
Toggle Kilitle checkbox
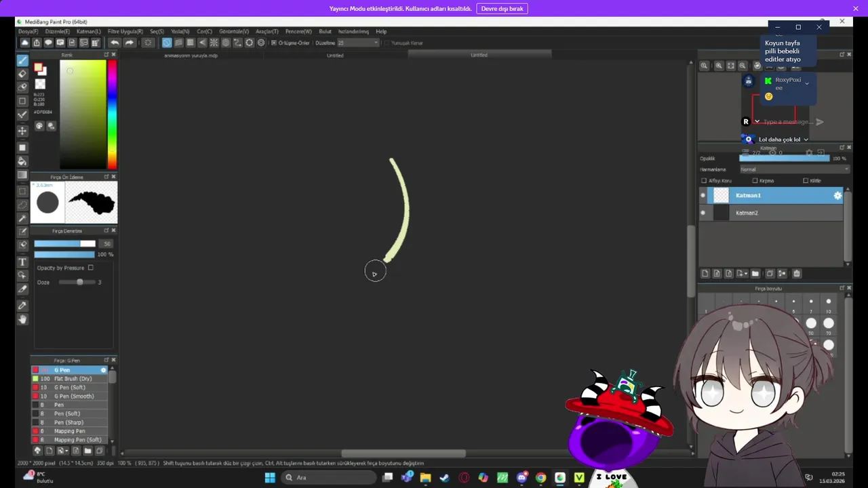(x=806, y=181)
